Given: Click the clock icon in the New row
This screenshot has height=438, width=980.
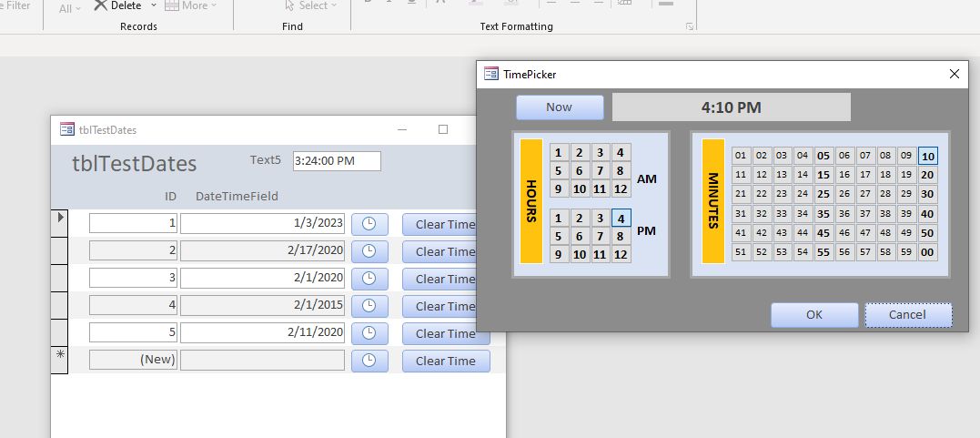Looking at the screenshot, I should (x=369, y=361).
